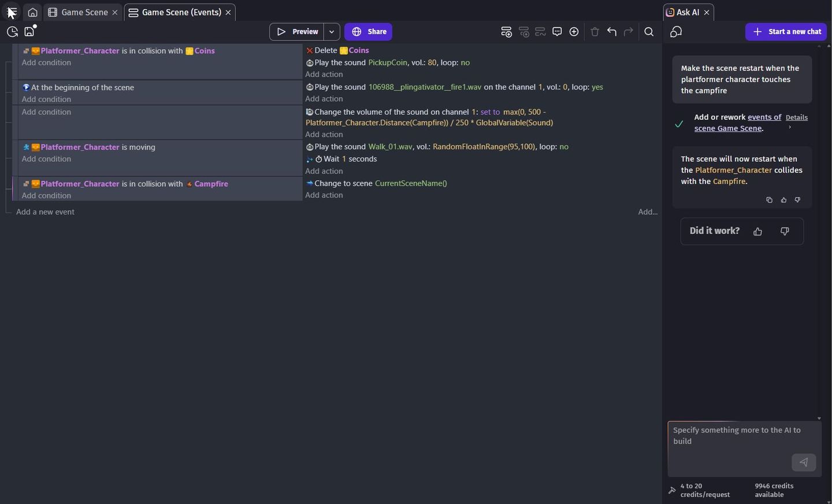Open the Add... menu for events

coord(648,212)
